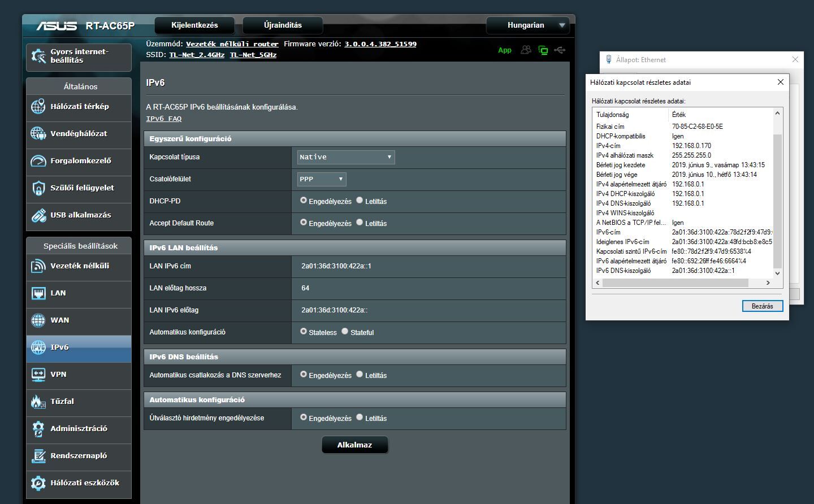Click the LAN IPv6 cím value 2a01:36d:3100:422a::1
The height and width of the screenshot is (504, 814).
(x=336, y=266)
